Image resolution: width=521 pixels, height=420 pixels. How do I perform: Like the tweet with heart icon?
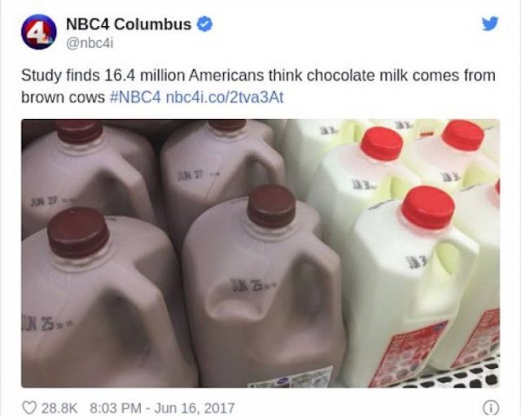click(29, 408)
